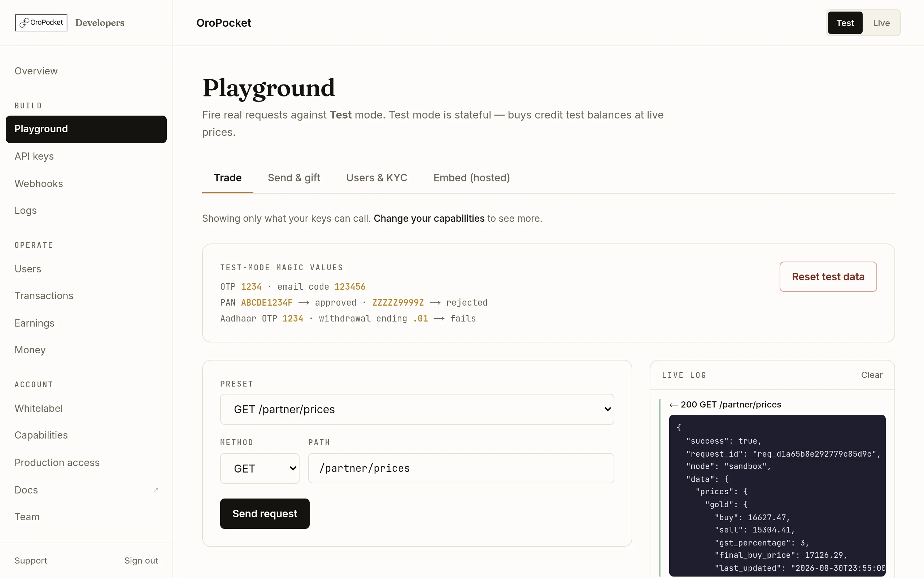
Task: Switch to Test mode
Action: click(845, 23)
